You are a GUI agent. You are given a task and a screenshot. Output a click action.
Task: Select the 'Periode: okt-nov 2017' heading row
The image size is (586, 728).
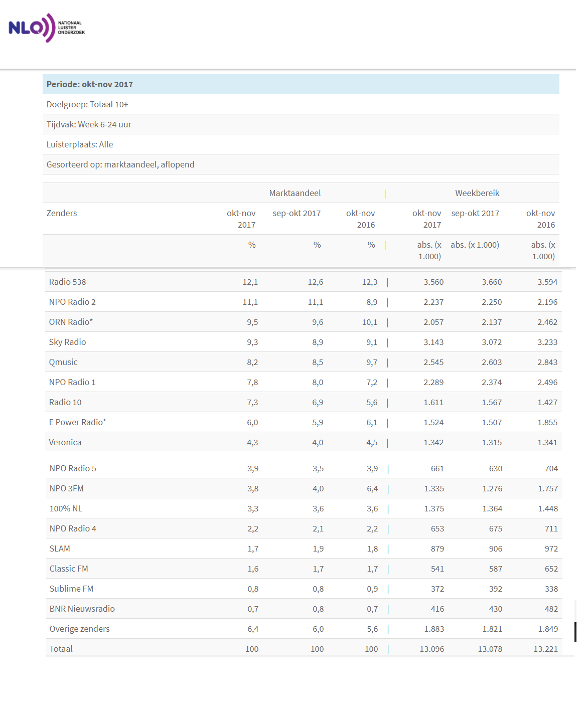click(x=301, y=84)
